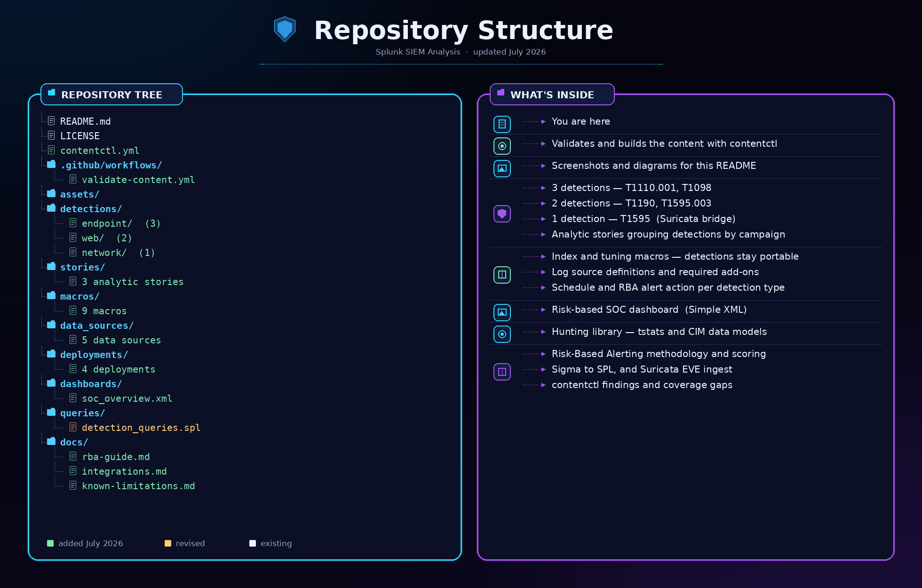The image size is (922, 588).
Task: Select the deployments/ folder label
Action: pos(94,355)
